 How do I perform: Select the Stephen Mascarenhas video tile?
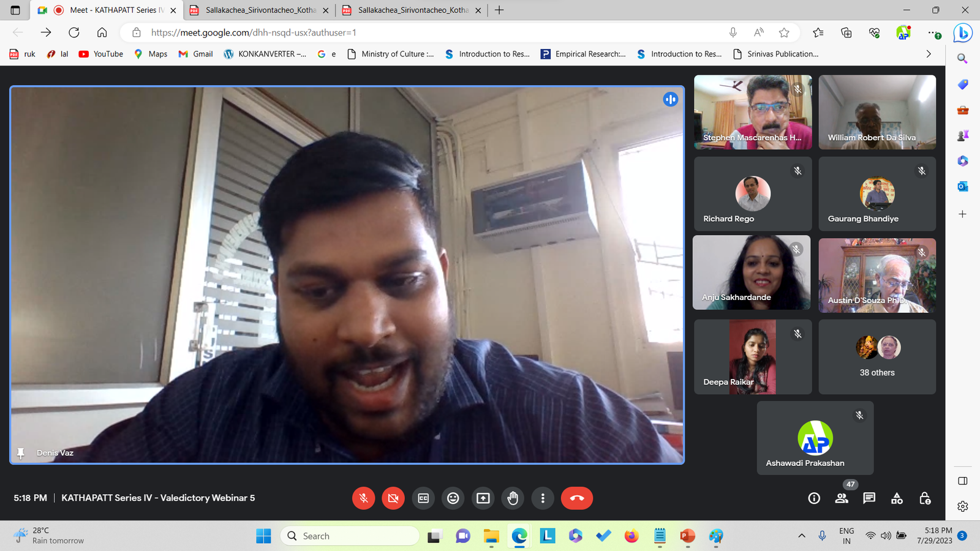[x=753, y=112]
